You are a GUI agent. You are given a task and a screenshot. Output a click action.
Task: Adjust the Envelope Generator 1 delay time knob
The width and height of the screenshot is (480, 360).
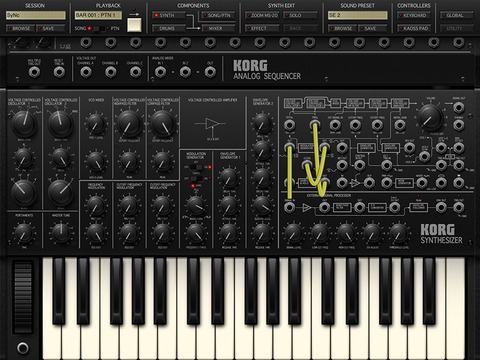[229, 178]
